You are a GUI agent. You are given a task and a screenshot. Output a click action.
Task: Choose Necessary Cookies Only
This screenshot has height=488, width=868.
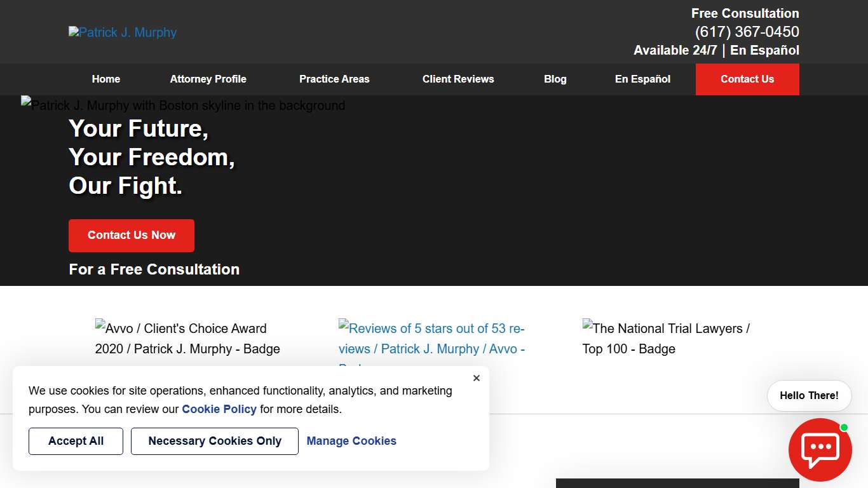click(x=215, y=441)
